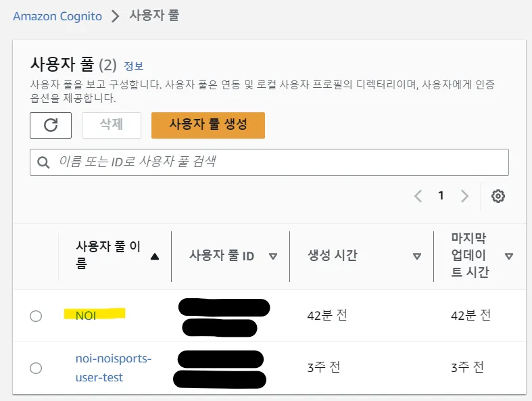Sort by 생성 시간 column arrow
This screenshot has width=532, height=401.
click(x=417, y=256)
